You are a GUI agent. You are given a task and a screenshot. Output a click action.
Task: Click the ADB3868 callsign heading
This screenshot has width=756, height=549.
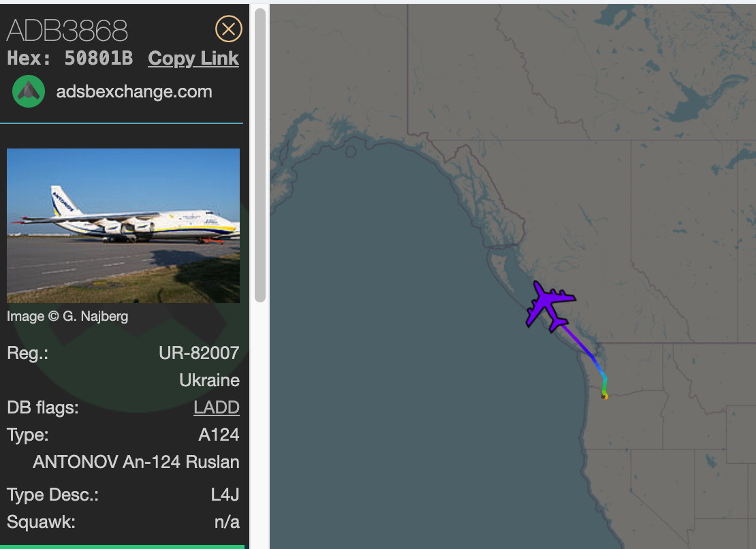coord(67,30)
